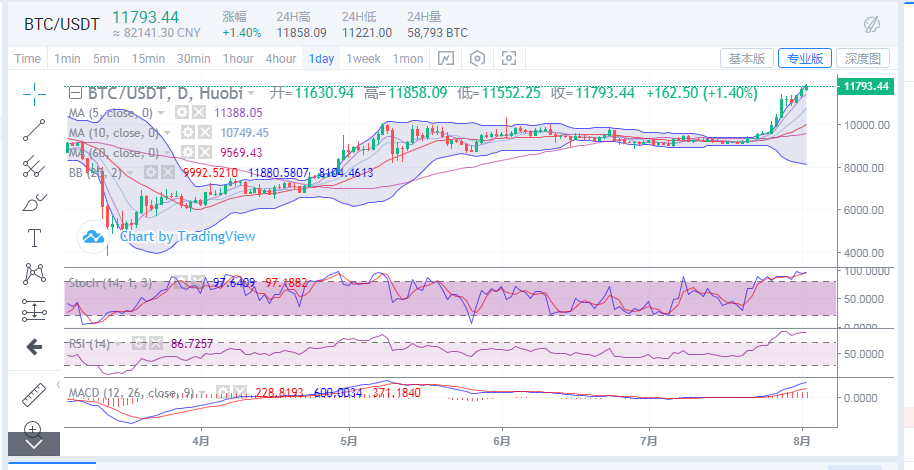Remove the MA 5 indicator
This screenshot has height=470, width=914.
click(199, 113)
